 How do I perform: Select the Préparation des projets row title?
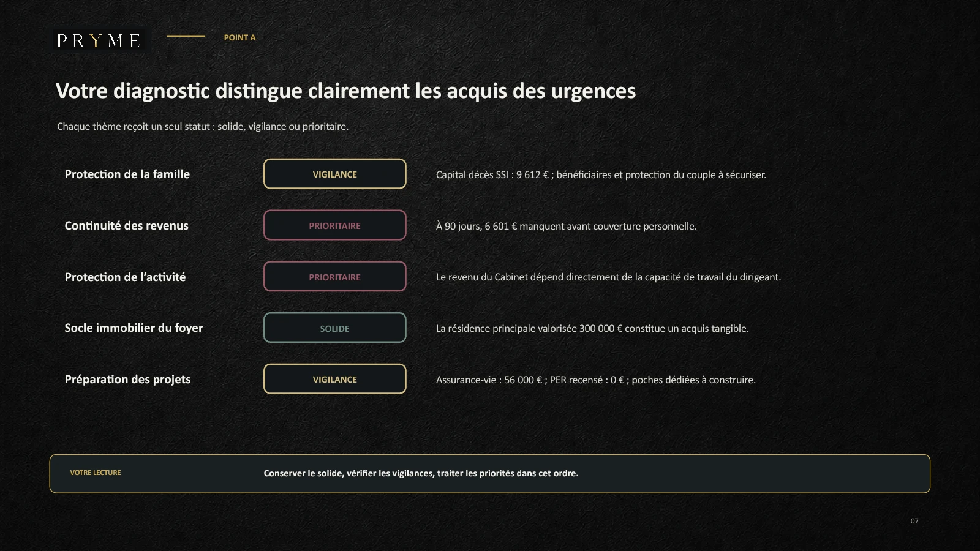[x=127, y=380]
